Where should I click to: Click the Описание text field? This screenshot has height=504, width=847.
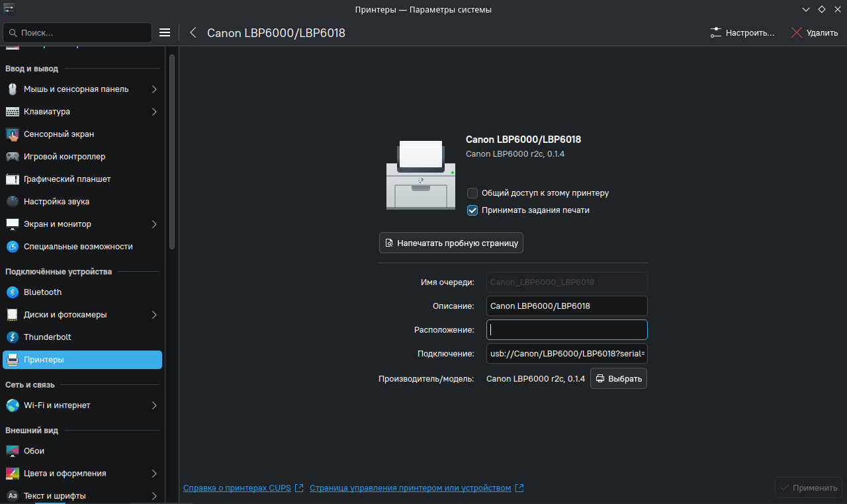point(566,306)
